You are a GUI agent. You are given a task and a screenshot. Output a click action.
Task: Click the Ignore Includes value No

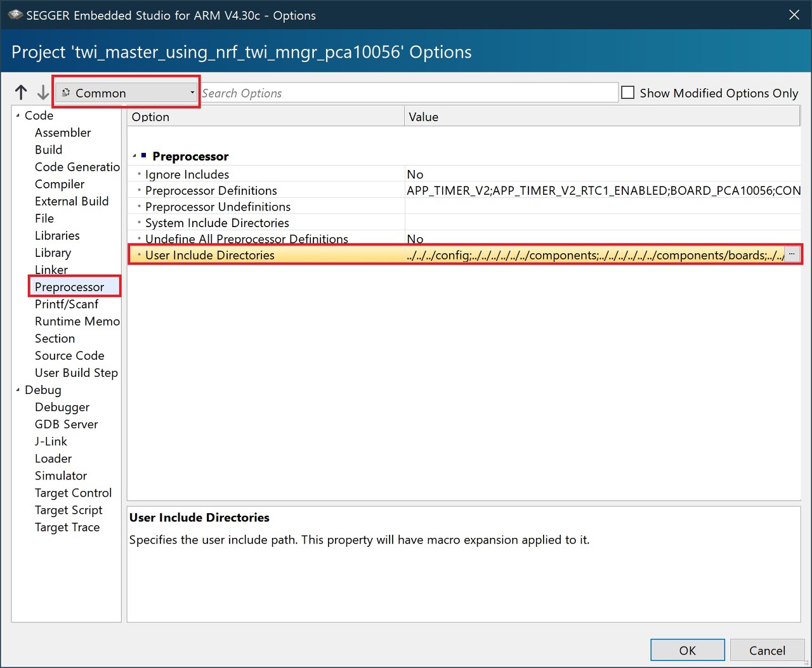(415, 174)
